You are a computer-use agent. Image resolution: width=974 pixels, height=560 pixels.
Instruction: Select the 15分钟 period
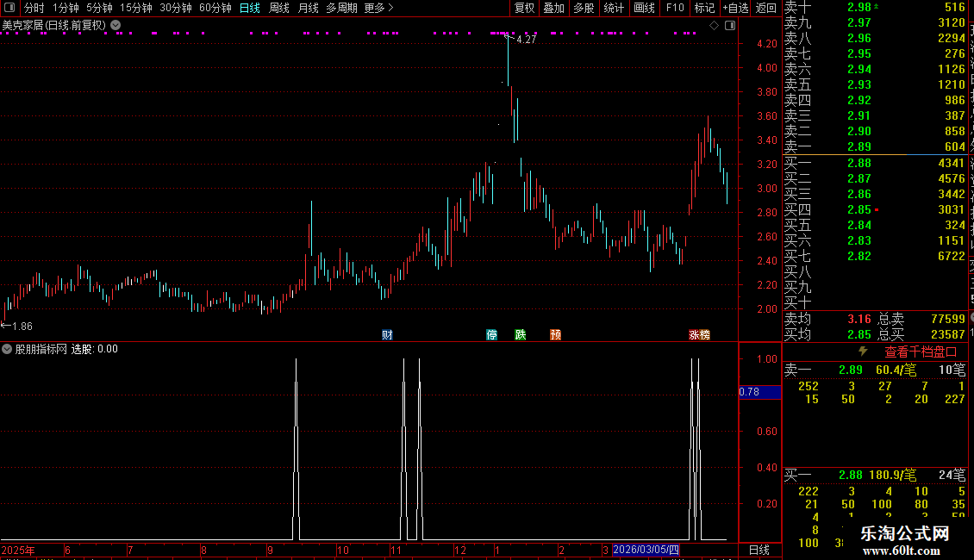[x=136, y=8]
